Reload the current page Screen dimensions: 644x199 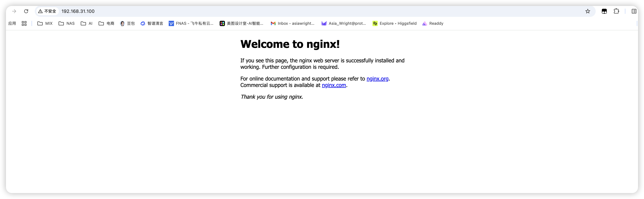coord(26,11)
